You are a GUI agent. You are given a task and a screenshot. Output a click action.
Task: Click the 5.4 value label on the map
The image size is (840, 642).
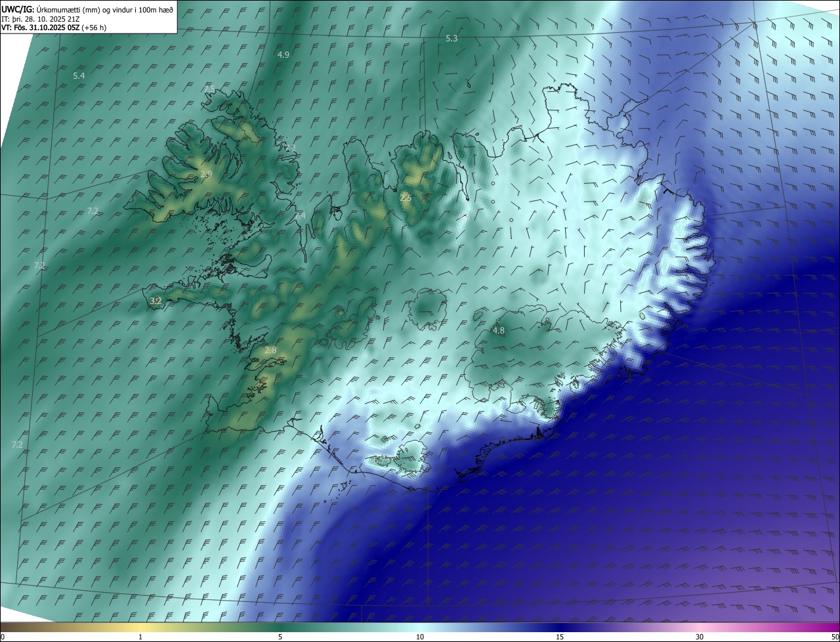point(79,76)
